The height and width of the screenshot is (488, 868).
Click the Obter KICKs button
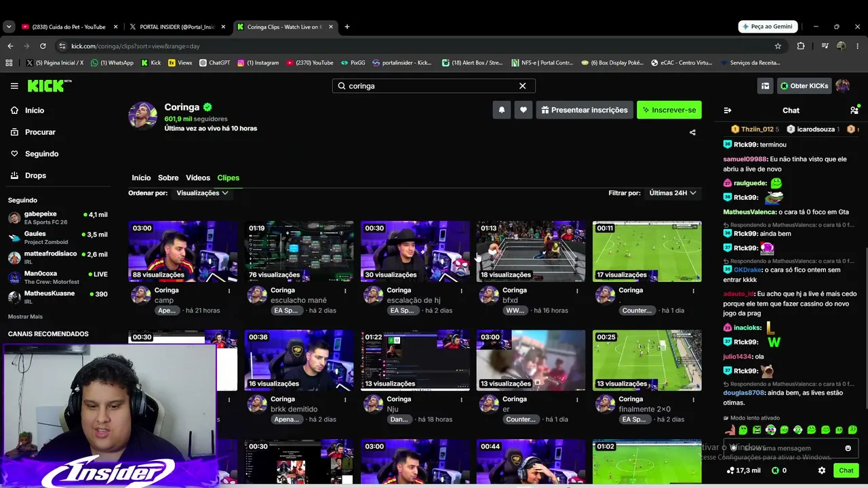point(804,86)
